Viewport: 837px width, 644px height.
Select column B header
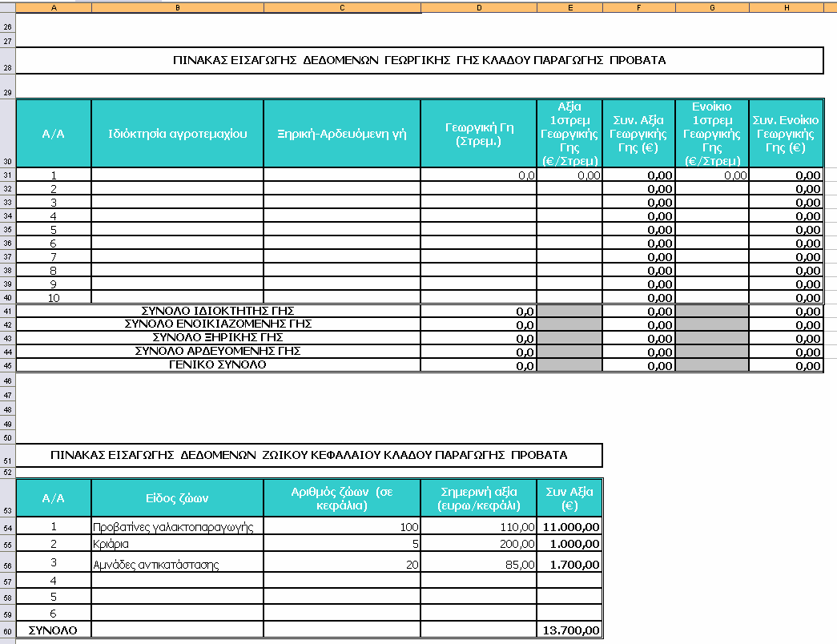(x=177, y=7)
